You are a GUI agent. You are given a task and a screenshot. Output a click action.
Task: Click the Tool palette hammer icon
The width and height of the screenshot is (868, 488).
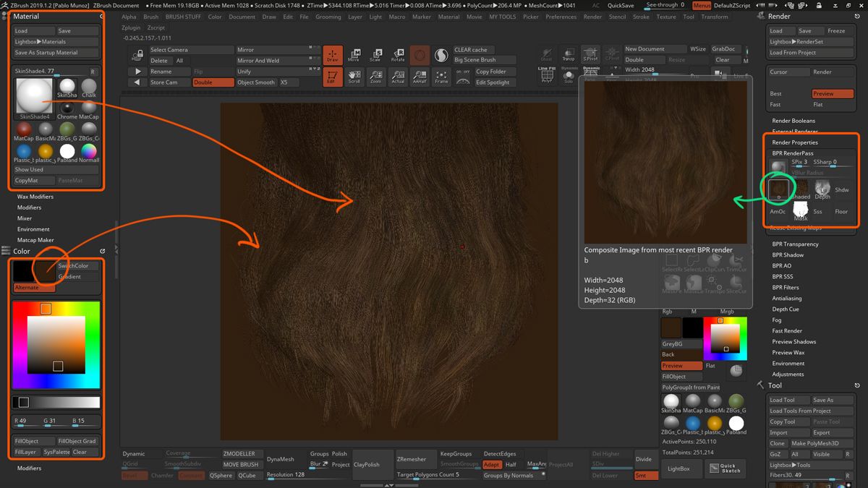point(760,385)
